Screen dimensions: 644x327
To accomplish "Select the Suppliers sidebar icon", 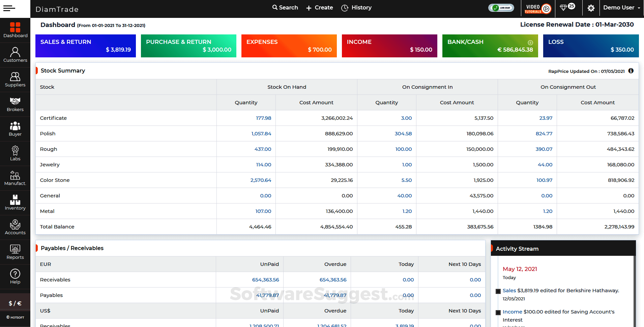I will tap(15, 79).
